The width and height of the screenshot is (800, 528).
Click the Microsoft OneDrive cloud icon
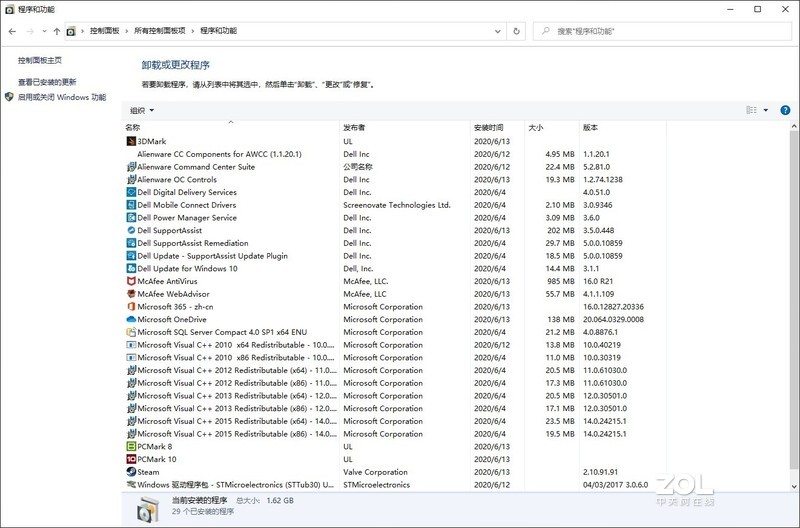[x=131, y=319]
